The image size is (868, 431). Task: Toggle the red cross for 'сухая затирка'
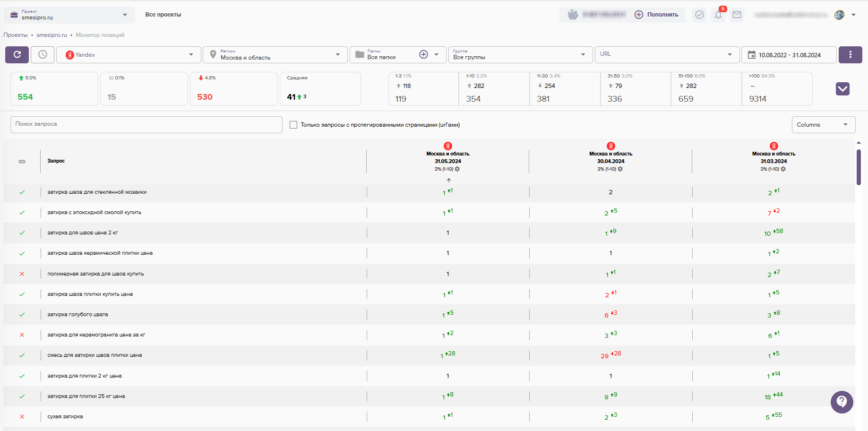click(x=22, y=417)
